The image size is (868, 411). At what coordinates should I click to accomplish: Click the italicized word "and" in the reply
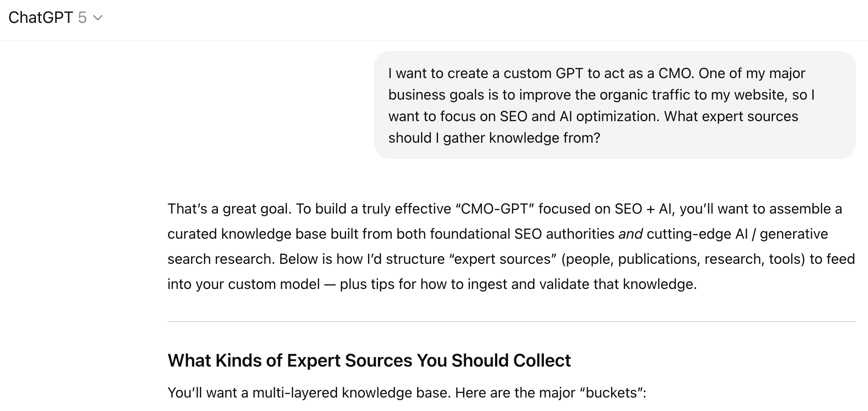click(x=630, y=234)
